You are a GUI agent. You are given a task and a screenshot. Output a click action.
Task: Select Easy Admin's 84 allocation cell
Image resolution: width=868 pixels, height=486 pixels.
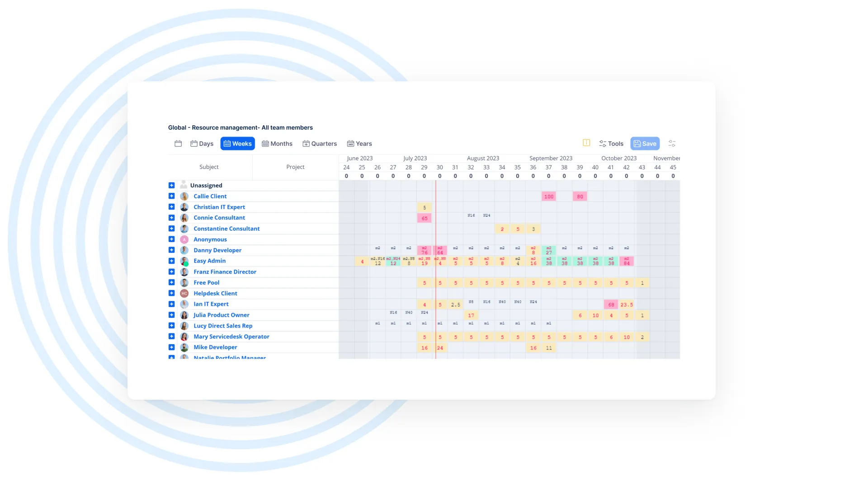pos(627,262)
